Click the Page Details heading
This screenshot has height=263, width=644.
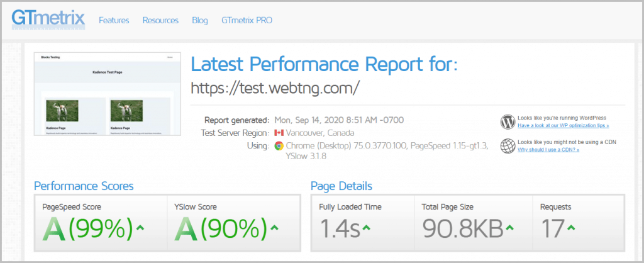point(341,186)
